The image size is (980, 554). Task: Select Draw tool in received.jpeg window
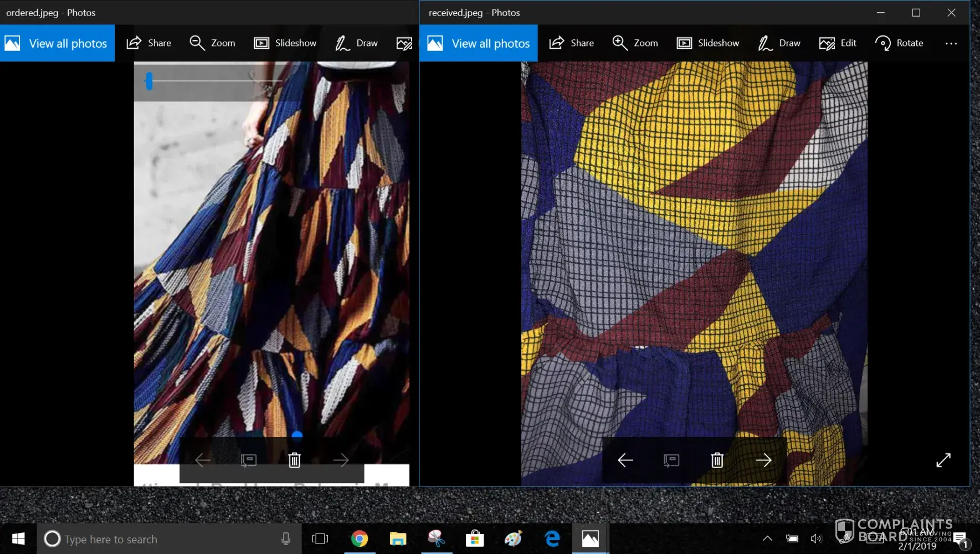(x=779, y=43)
